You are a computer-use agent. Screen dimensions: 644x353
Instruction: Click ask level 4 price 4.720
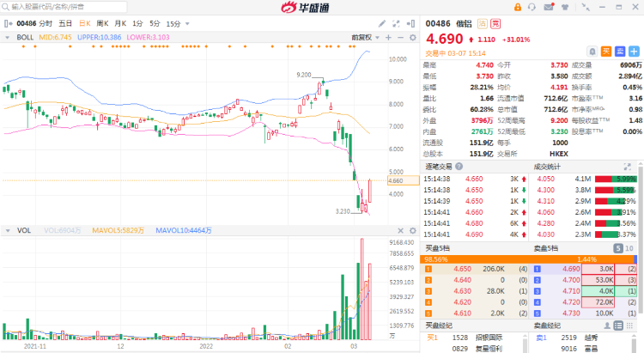point(571,302)
